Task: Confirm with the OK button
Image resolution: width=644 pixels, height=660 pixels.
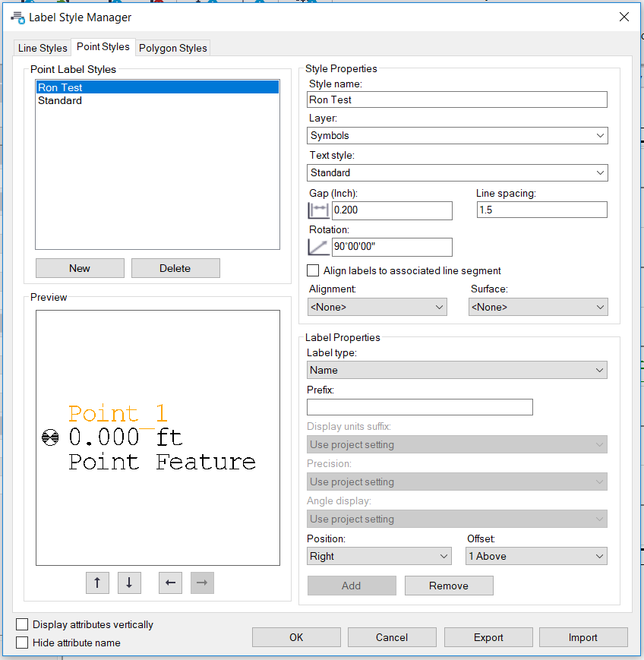Action: click(296, 637)
